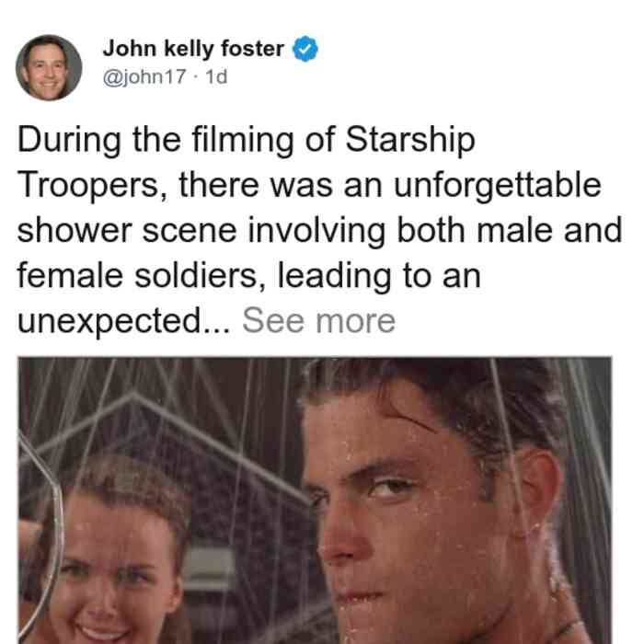Click the display name John kelly foster
This screenshot has width=644, height=644.
(x=193, y=49)
